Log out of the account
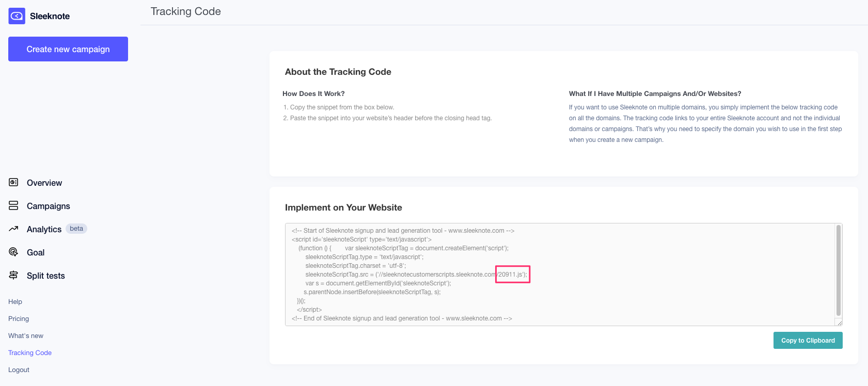Viewport: 868px width, 386px height. pyautogui.click(x=19, y=369)
